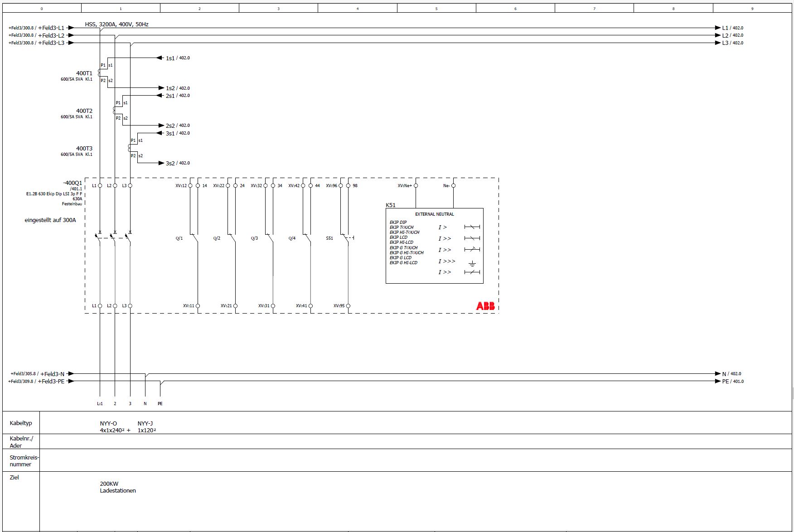Open the 1s1 / 402.0 reference
794x532 pixels.
pyautogui.click(x=177, y=58)
